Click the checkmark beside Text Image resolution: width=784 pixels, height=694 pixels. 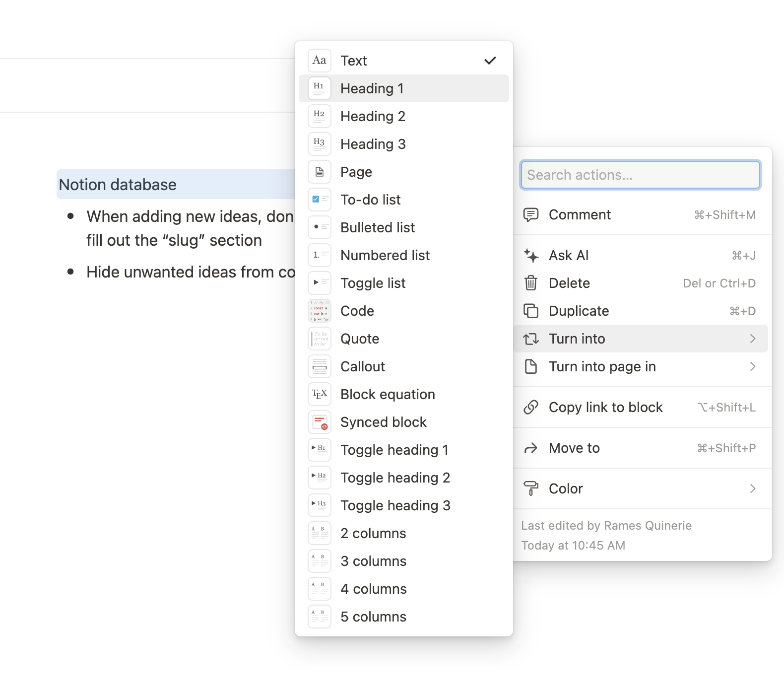tap(490, 61)
